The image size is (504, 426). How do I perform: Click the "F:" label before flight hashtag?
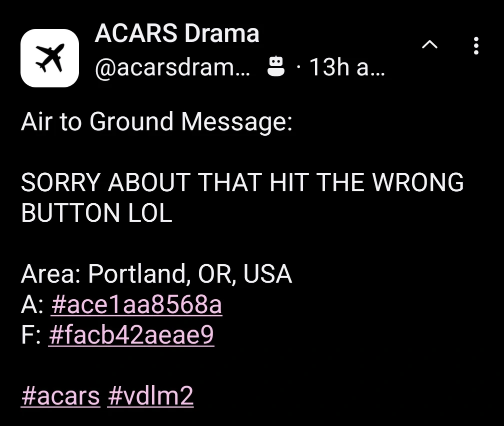31,335
